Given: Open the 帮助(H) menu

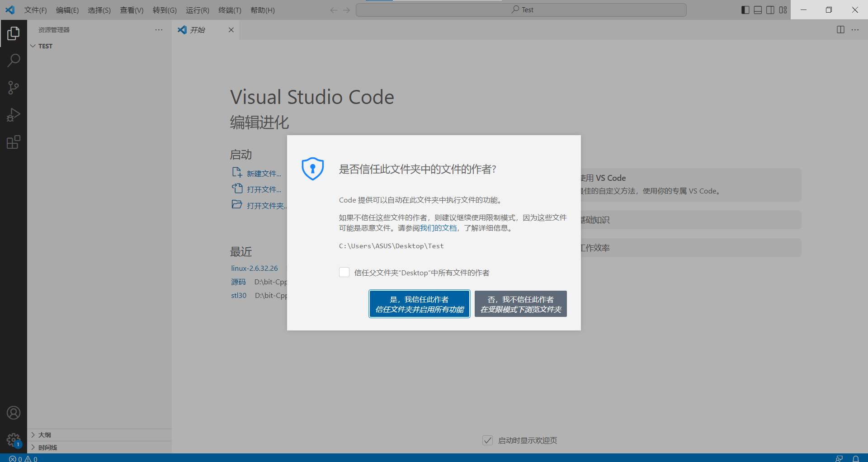Looking at the screenshot, I should pos(263,10).
